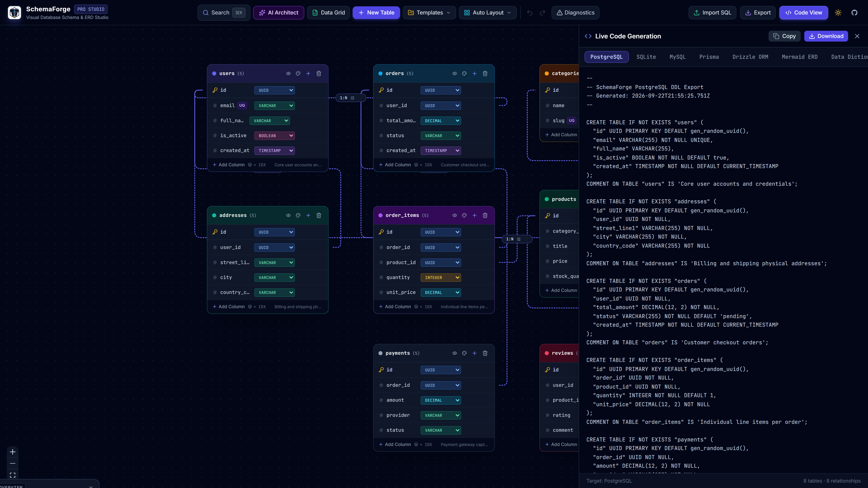This screenshot has height=488, width=868.
Task: Open type dropdown for payments provider column
Action: (441, 415)
